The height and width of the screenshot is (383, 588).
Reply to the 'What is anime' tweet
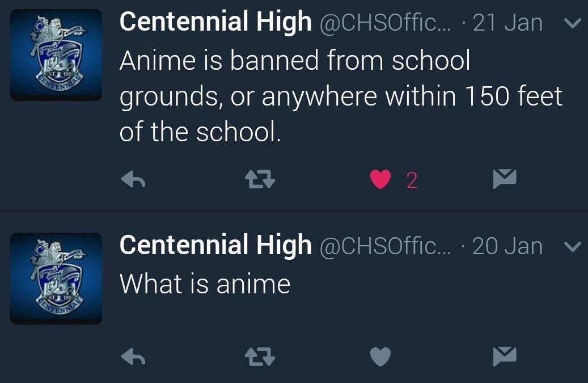coord(133,356)
